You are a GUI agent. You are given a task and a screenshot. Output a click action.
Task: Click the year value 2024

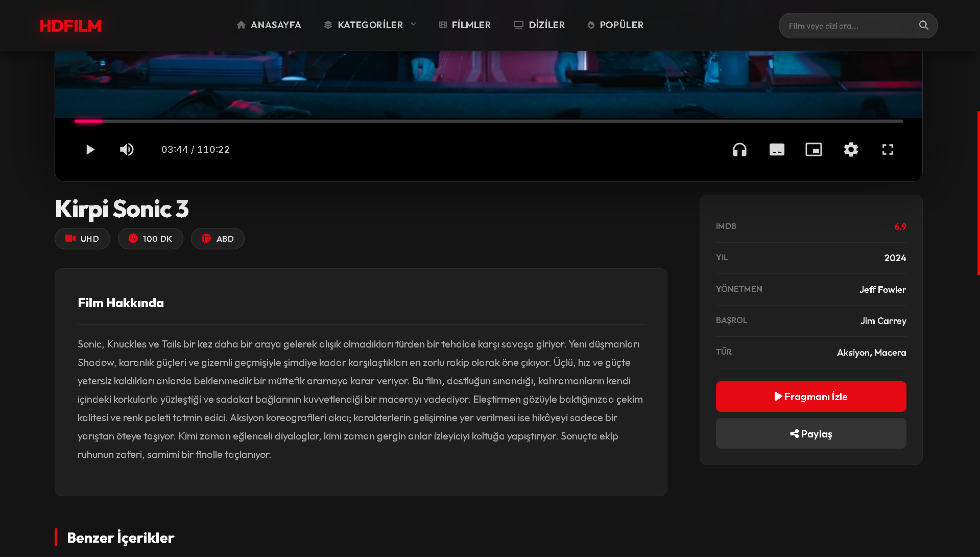tap(895, 258)
